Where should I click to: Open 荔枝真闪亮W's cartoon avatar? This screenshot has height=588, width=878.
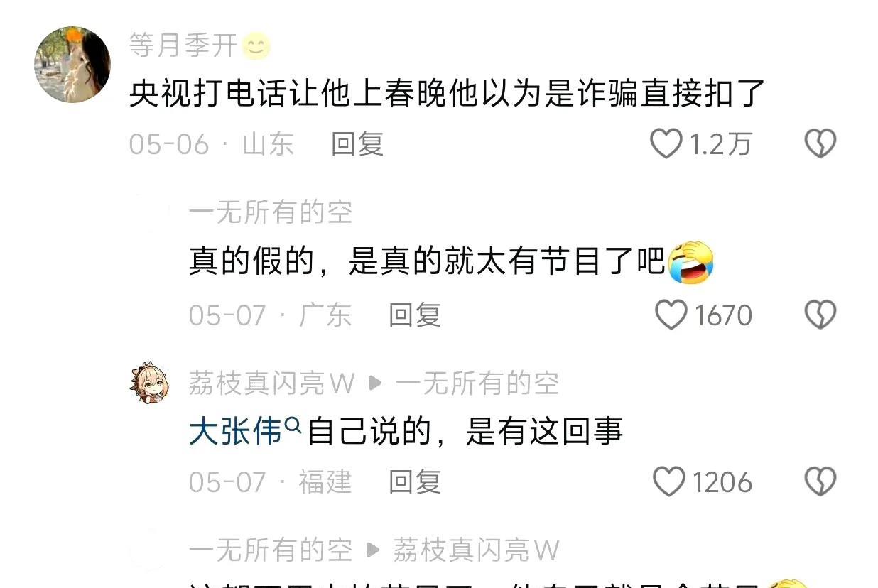(x=150, y=383)
